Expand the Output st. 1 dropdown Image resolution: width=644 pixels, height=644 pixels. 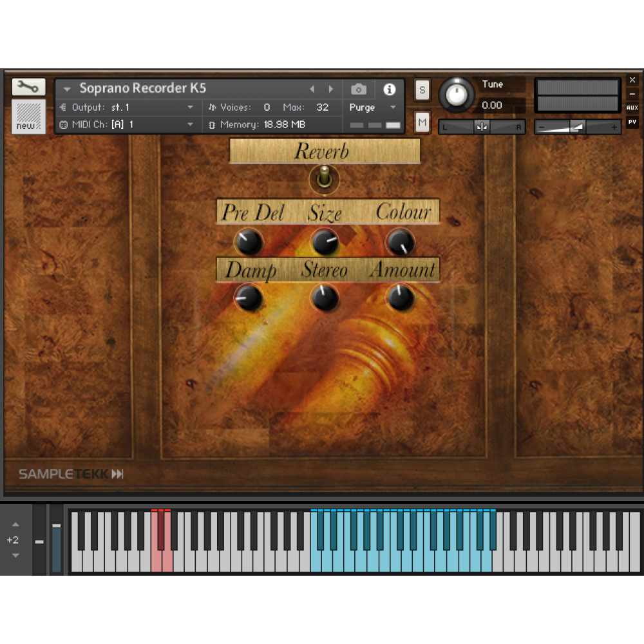[190, 108]
